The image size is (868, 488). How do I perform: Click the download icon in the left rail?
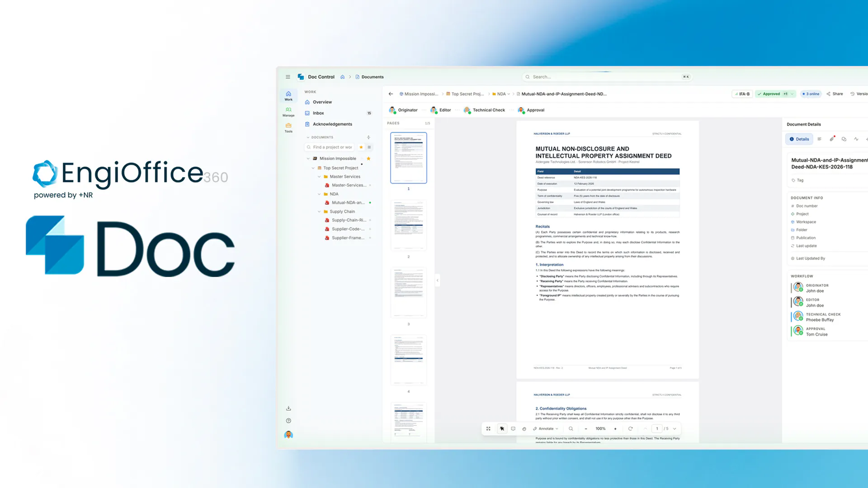(x=288, y=408)
